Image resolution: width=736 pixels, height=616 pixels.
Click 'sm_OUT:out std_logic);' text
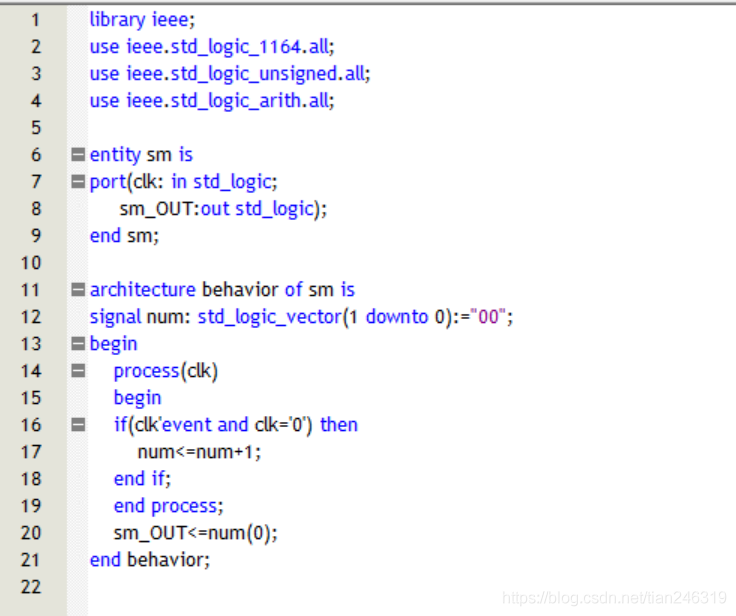click(x=223, y=209)
